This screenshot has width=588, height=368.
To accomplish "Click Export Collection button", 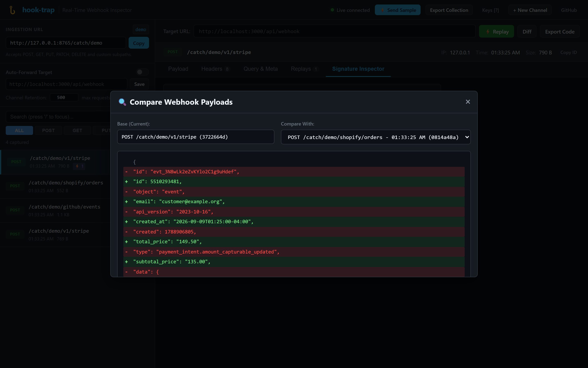I will (449, 10).
